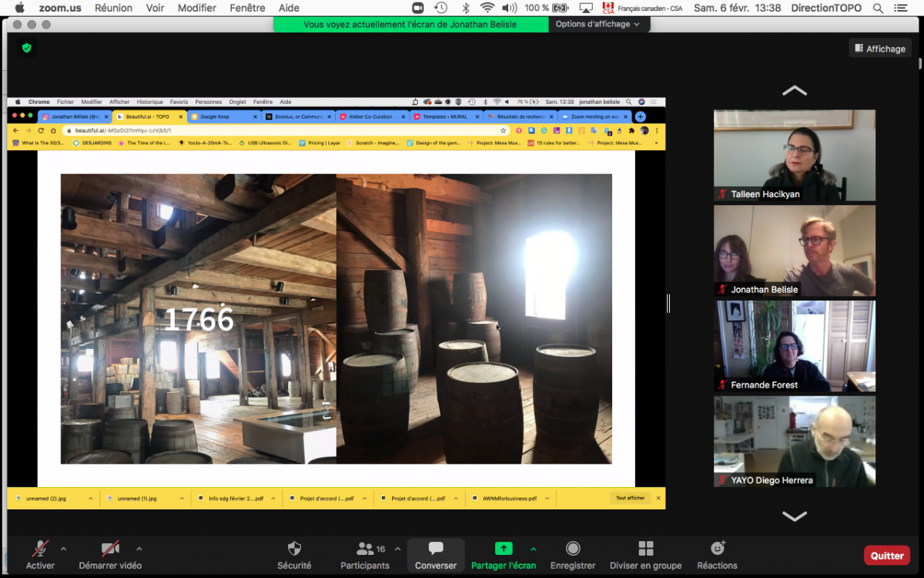The image size is (924, 578).
Task: Toggle microphone with the Activer button
Action: pos(40,549)
